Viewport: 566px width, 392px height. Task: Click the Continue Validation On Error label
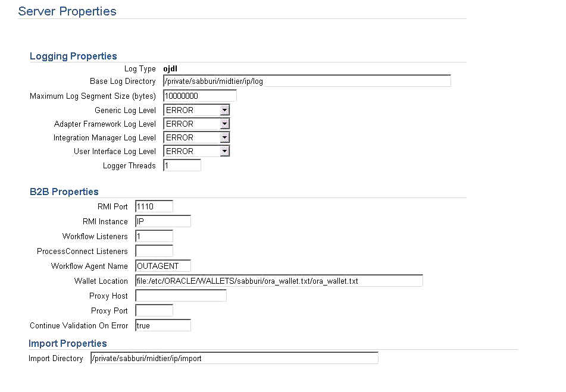coord(79,325)
